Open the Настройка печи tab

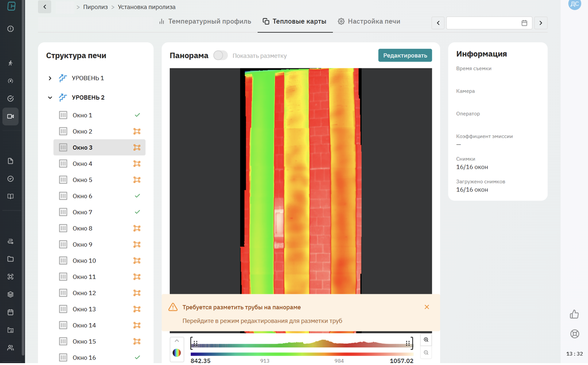[369, 21]
